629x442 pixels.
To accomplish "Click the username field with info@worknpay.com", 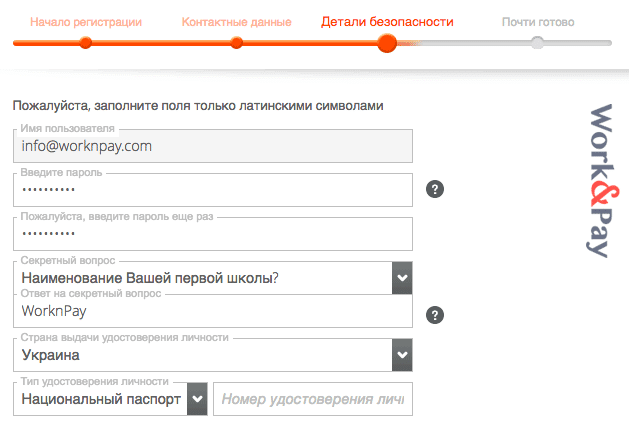I will [213, 146].
